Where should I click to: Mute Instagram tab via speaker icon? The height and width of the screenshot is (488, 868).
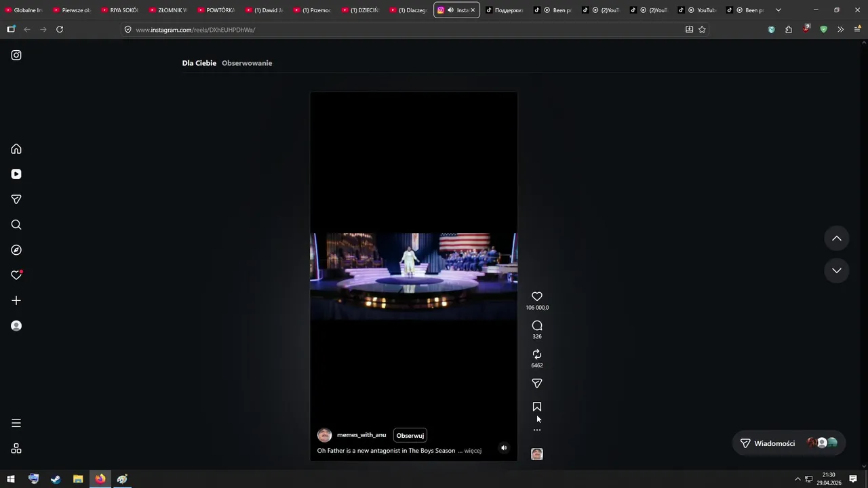point(450,10)
